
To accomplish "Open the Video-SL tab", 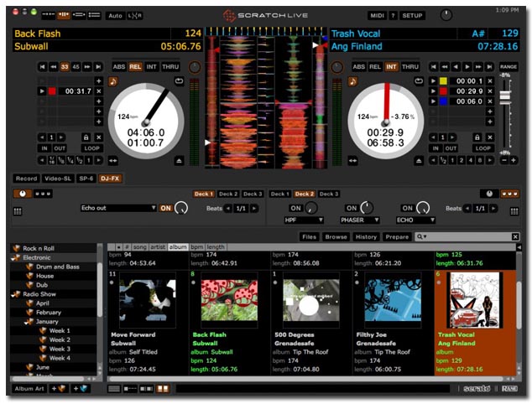I will pyautogui.click(x=58, y=179).
